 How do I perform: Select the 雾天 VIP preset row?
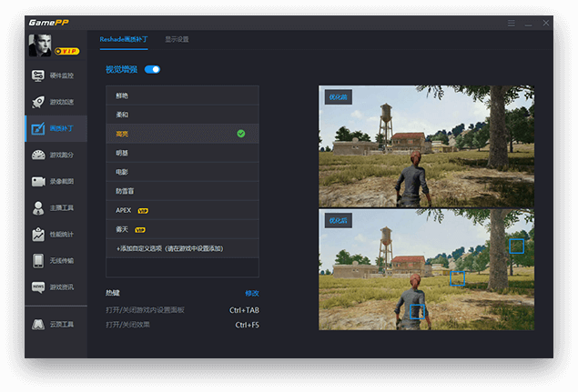point(182,229)
